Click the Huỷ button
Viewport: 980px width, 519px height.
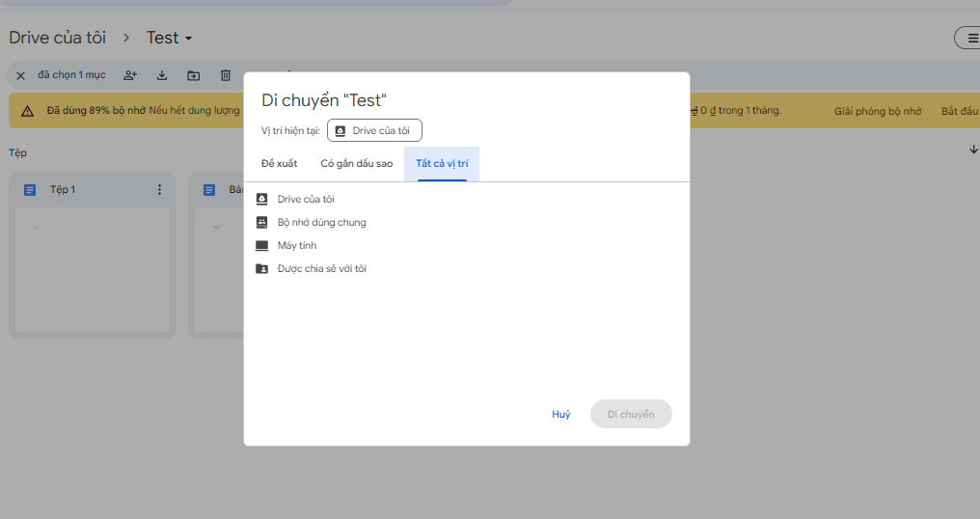[x=560, y=415]
